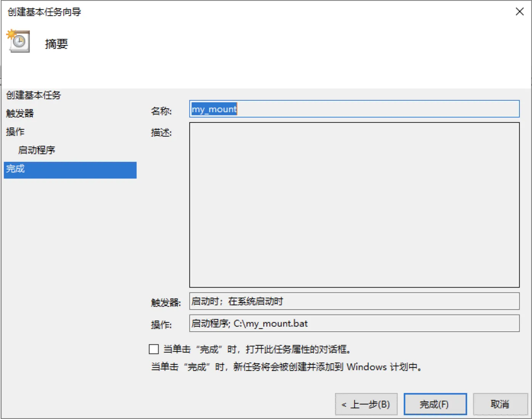Go back with the 上一步(B) button
Image resolution: width=532 pixels, height=419 pixels.
pos(366,404)
